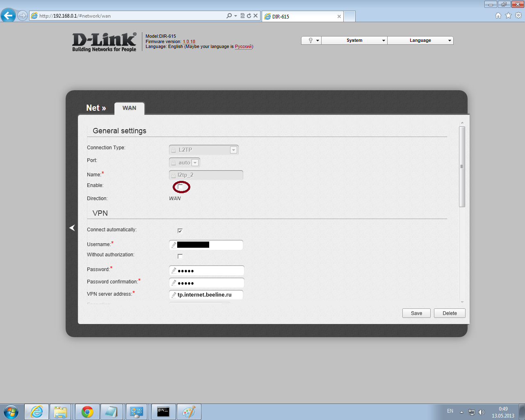Open the Favorites star

[x=508, y=16]
